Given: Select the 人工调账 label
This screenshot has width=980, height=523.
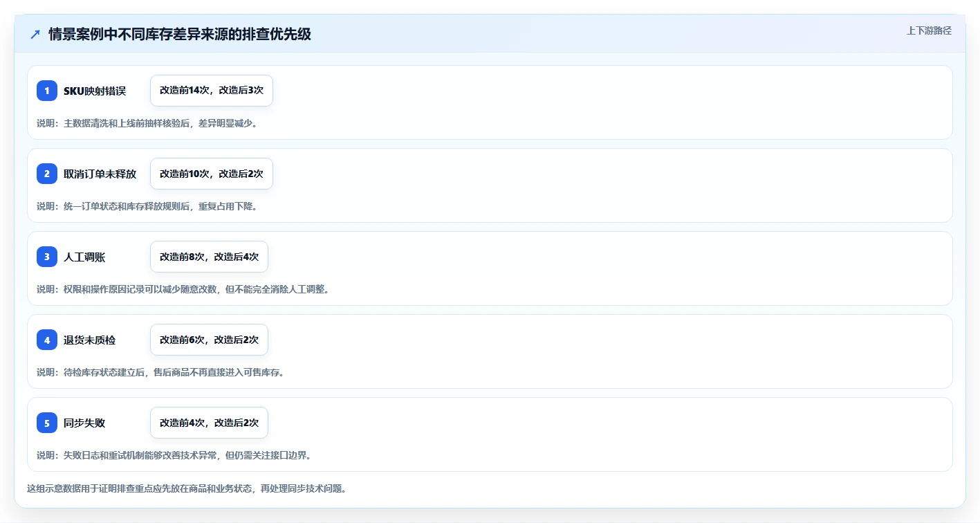Looking at the screenshot, I should pyautogui.click(x=84, y=257).
